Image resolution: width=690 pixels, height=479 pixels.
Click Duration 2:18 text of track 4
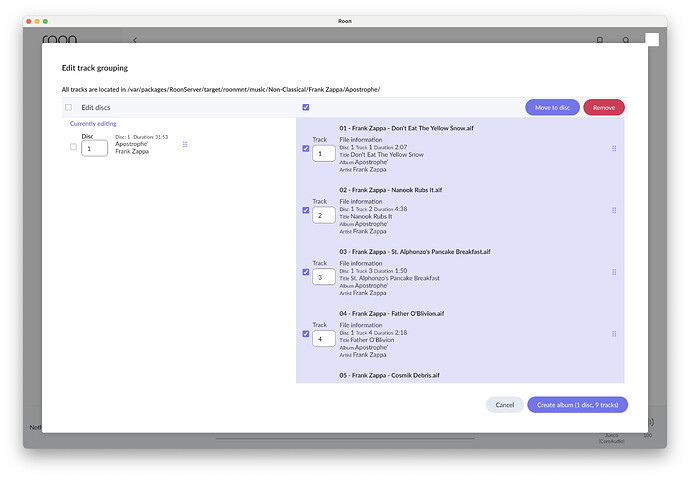pos(390,333)
